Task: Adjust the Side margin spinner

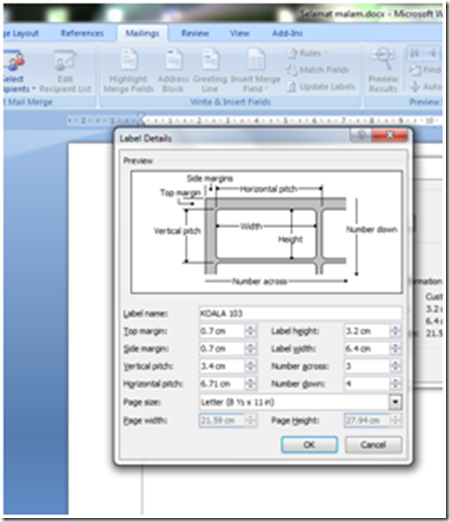Action: point(251,349)
